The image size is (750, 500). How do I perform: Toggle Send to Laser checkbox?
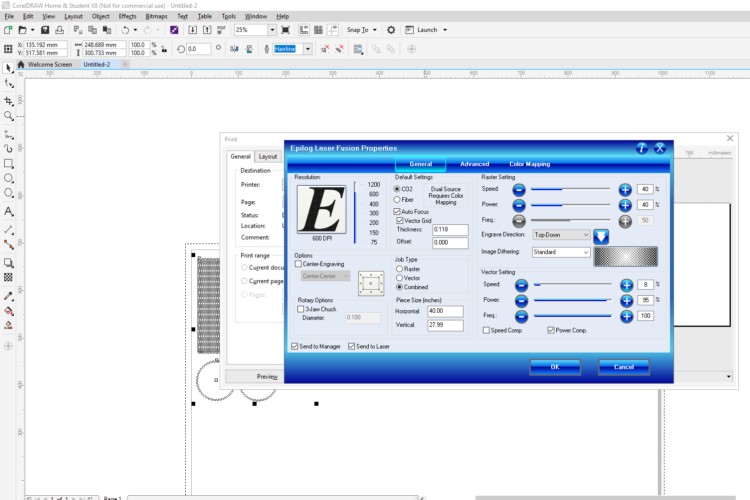[352, 346]
